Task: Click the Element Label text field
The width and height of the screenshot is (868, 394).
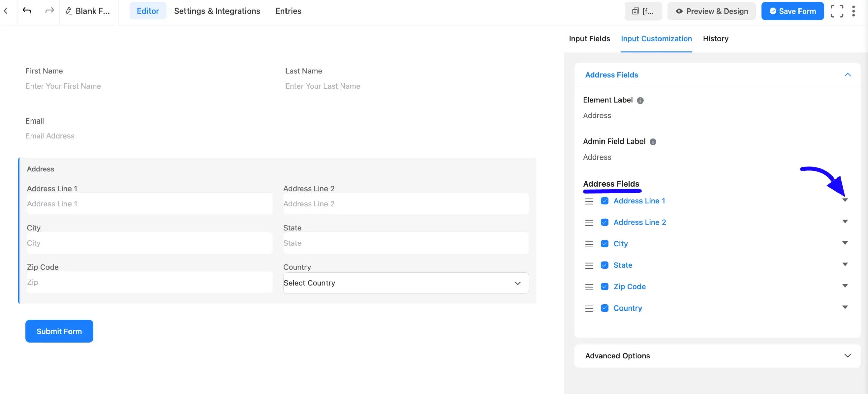Action: pos(716,116)
